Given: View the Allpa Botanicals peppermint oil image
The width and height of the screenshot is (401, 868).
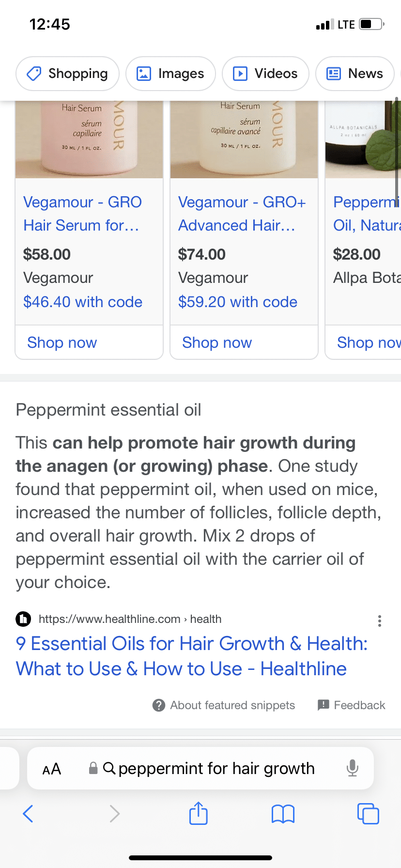Looking at the screenshot, I should click(x=363, y=139).
